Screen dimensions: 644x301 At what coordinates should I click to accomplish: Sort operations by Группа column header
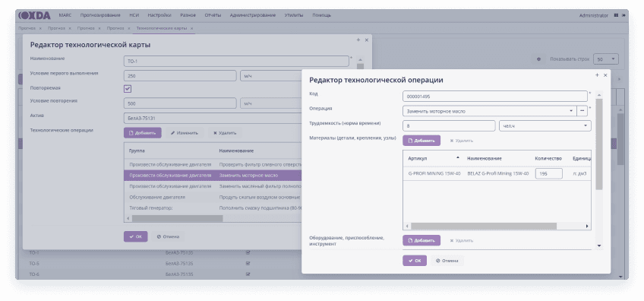(x=137, y=151)
